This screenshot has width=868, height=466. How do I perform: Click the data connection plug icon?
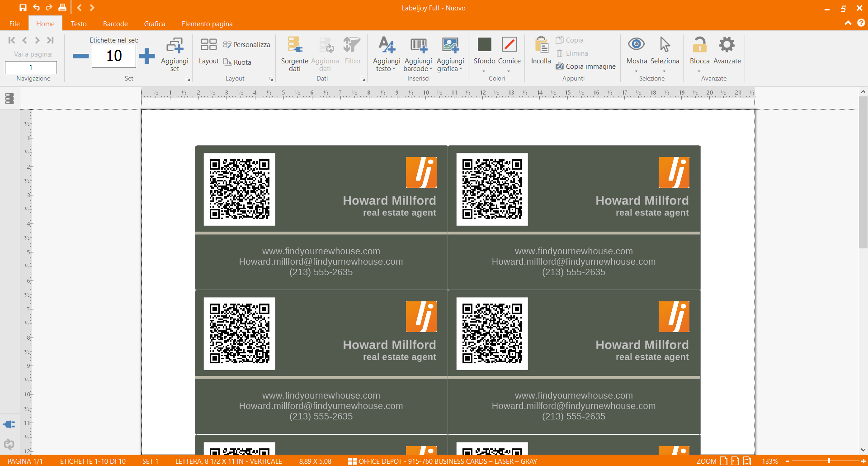point(9,424)
